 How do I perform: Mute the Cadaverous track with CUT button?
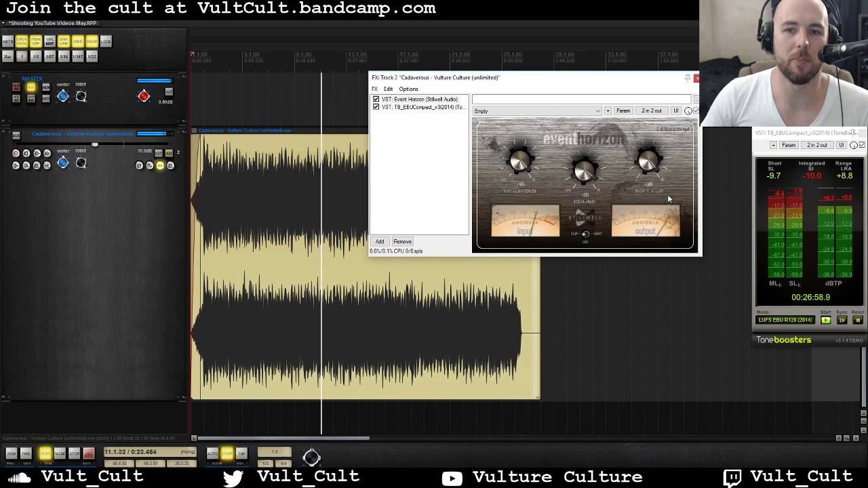(x=159, y=153)
